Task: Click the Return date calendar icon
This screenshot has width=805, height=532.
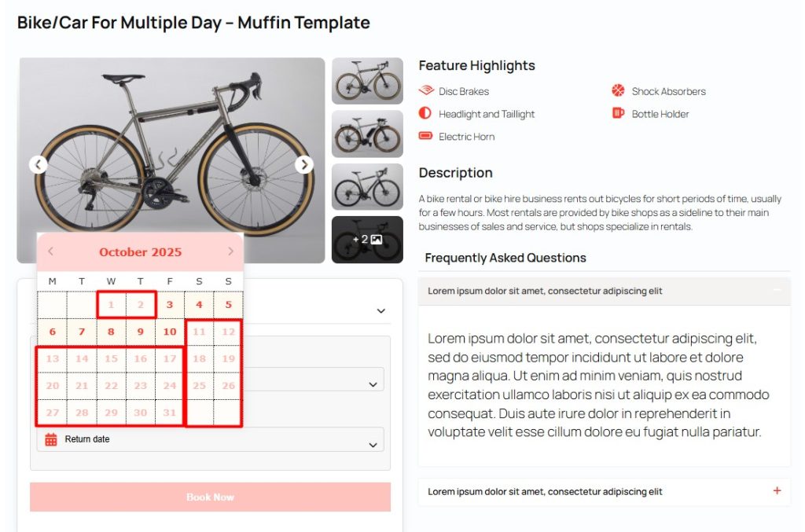Action: click(x=50, y=438)
